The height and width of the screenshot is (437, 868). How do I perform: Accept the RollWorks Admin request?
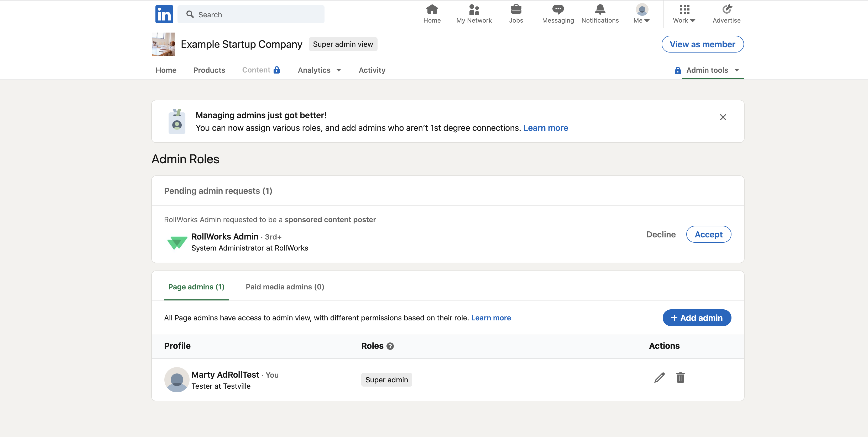(x=708, y=235)
